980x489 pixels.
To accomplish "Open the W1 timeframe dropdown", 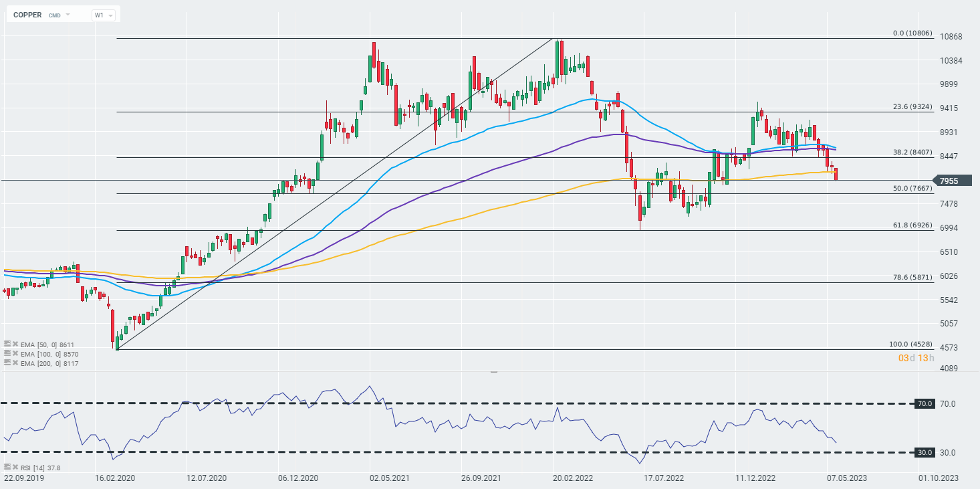I will [x=103, y=15].
